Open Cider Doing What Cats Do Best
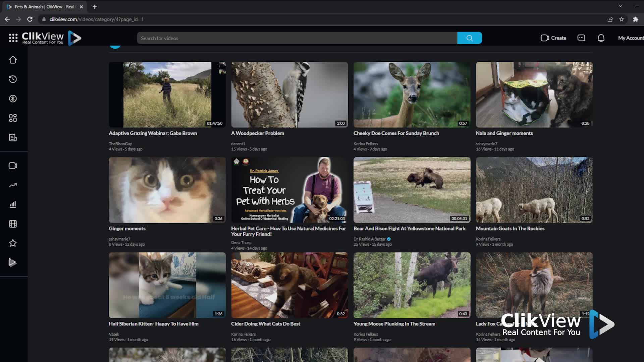This screenshot has width=644, height=362. point(266,324)
